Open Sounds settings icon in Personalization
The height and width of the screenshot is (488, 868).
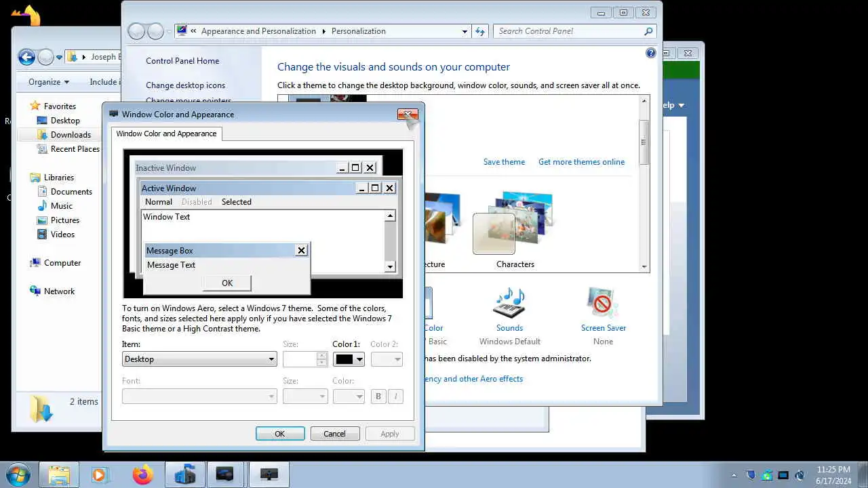(509, 303)
